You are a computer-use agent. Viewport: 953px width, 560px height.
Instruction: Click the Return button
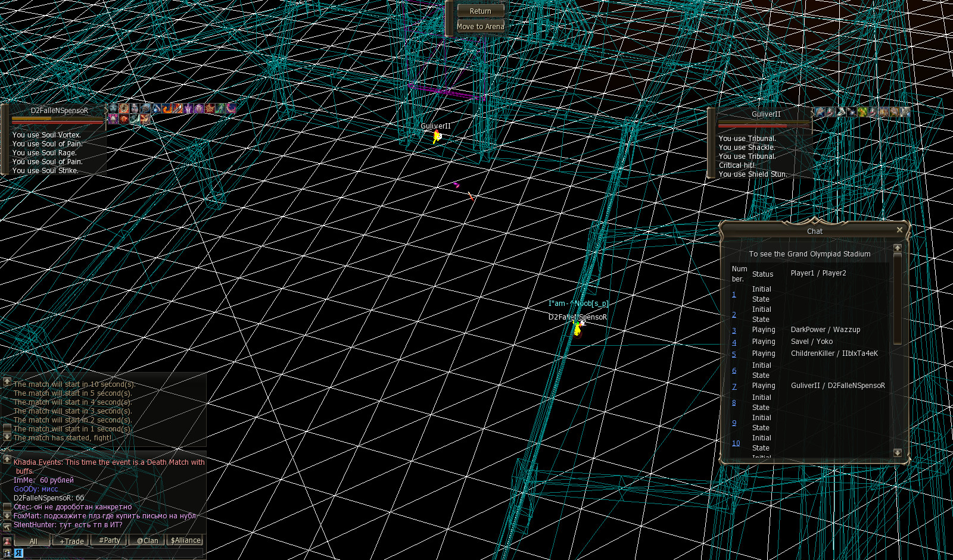481,11
